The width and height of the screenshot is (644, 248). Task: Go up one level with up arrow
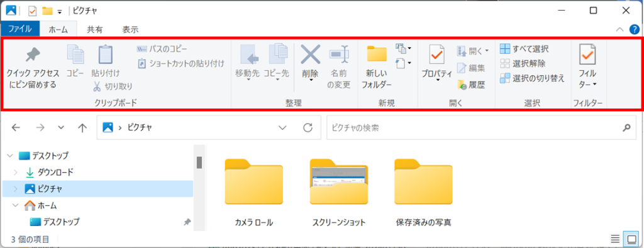click(82, 128)
